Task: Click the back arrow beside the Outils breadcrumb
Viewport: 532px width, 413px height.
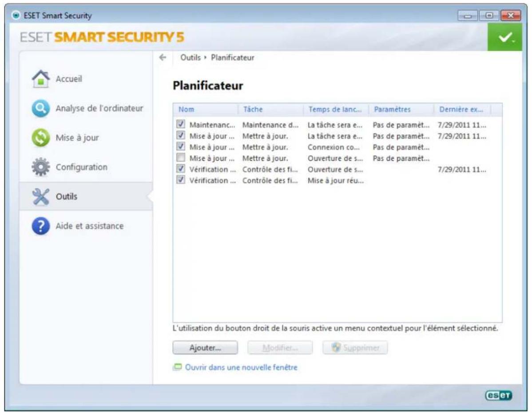Action: 163,57
